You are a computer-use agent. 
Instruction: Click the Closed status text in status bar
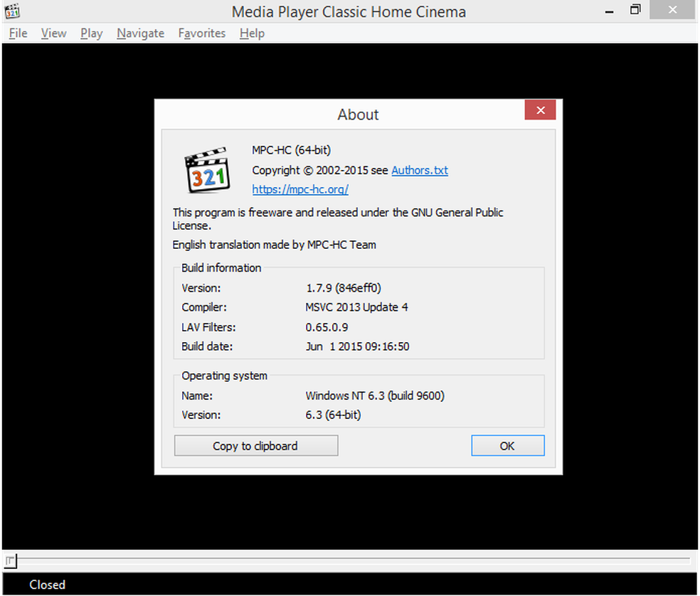click(48, 585)
